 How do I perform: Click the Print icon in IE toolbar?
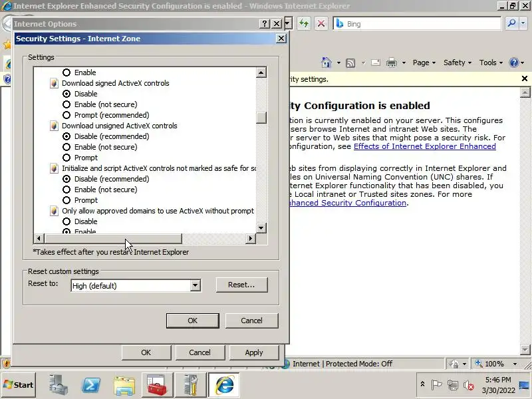point(392,63)
